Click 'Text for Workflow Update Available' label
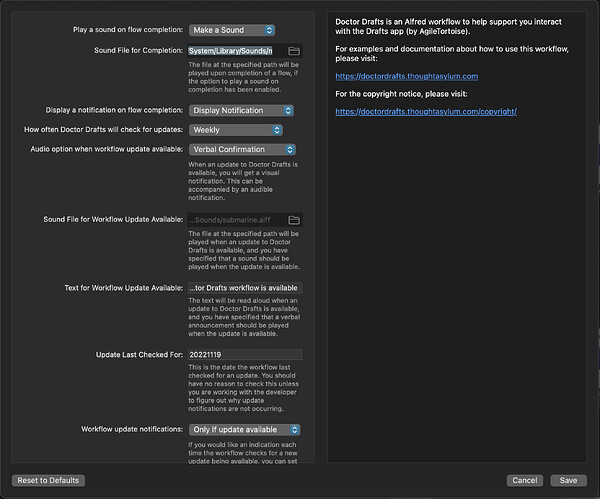The width and height of the screenshot is (600, 499). click(x=124, y=288)
